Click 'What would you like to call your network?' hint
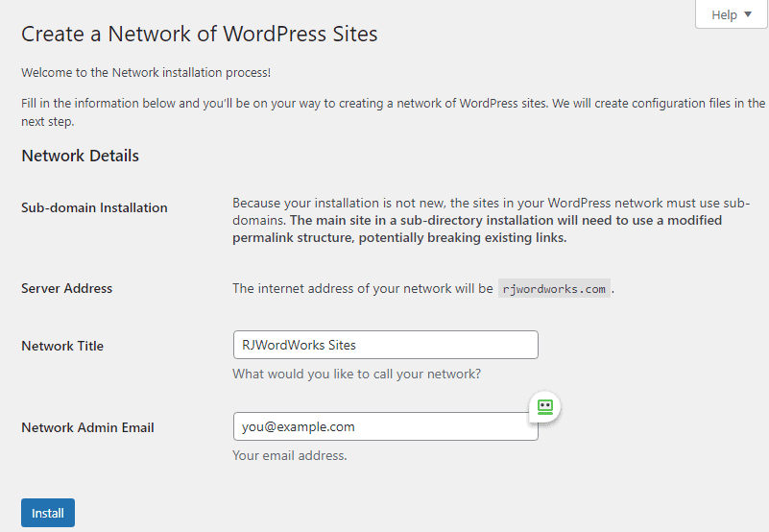The image size is (769, 532). (356, 374)
